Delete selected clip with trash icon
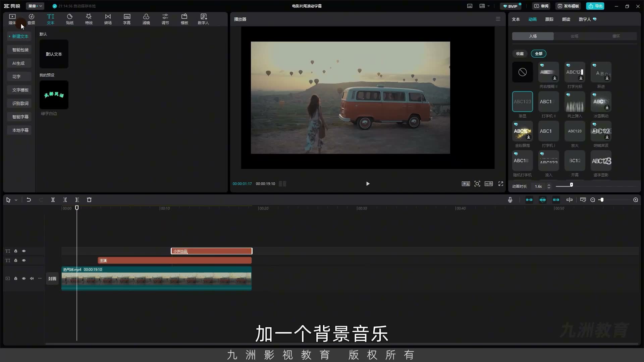Viewport: 644px width, 362px height. (89, 200)
